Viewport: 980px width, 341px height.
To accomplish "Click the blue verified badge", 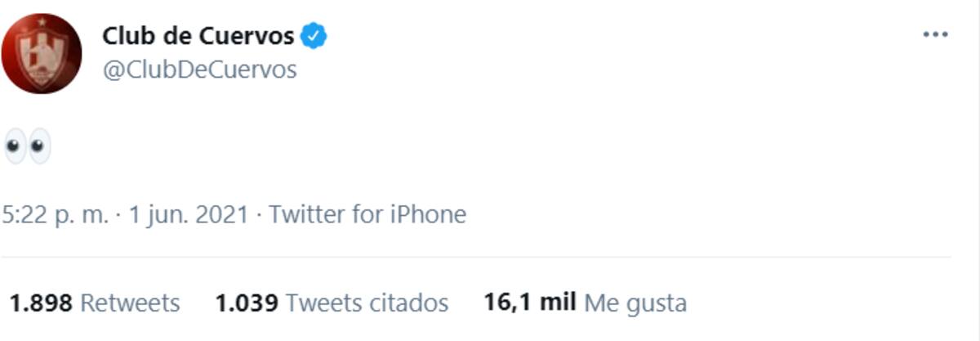I will tap(314, 36).
